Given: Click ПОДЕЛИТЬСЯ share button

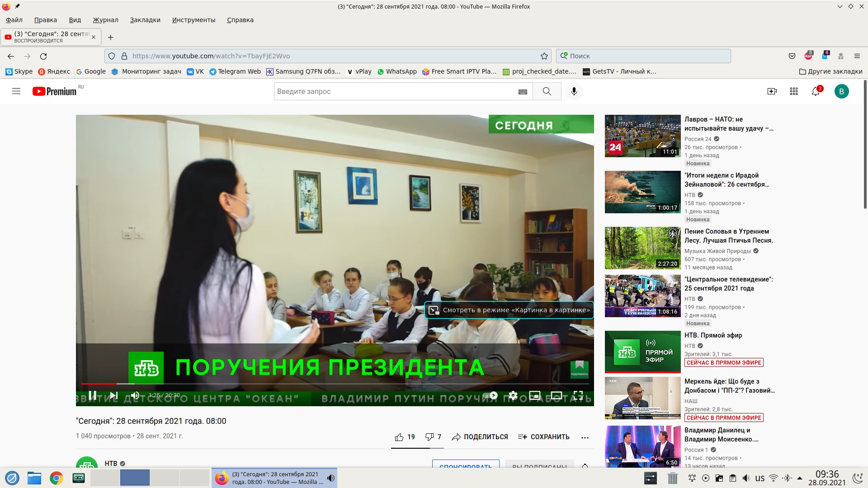Looking at the screenshot, I should point(480,437).
